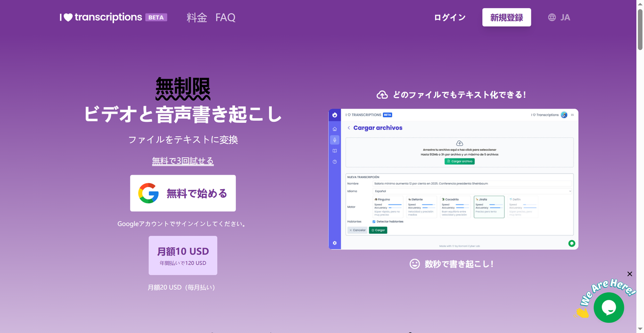Open the Cargar archivos app screenshot
Screen dimensions: 644x333
click(453, 179)
